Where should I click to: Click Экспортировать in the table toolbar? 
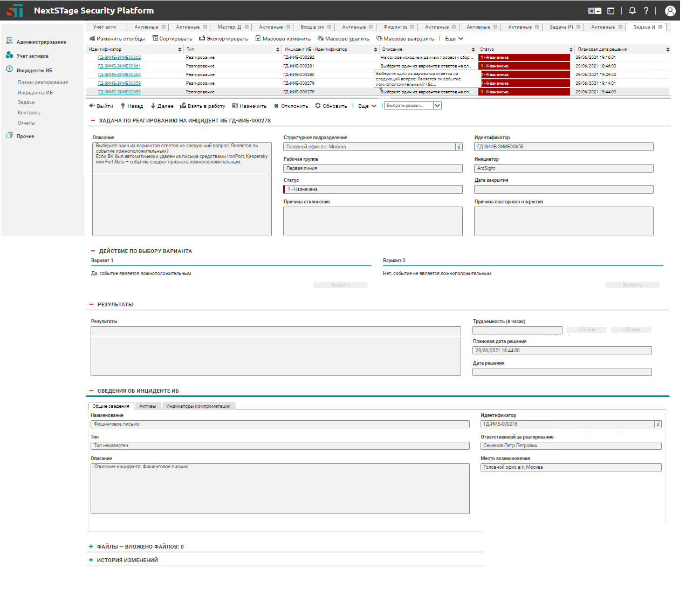click(x=223, y=39)
